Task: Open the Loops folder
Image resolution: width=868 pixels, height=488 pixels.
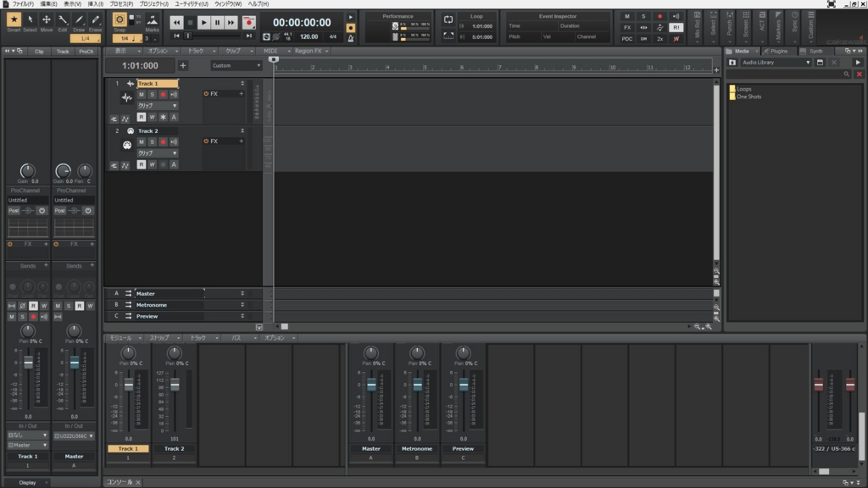Action: [x=740, y=89]
